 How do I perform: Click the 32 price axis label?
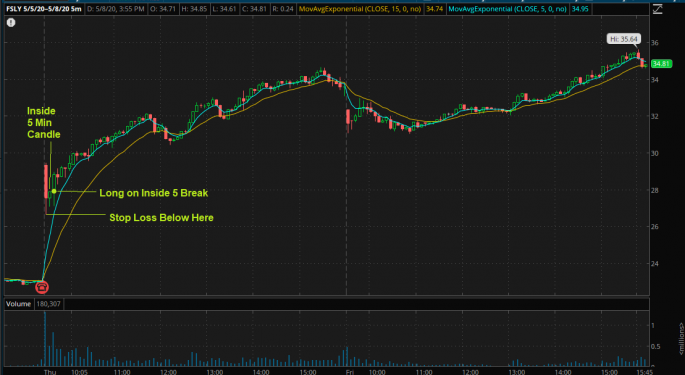click(x=654, y=116)
